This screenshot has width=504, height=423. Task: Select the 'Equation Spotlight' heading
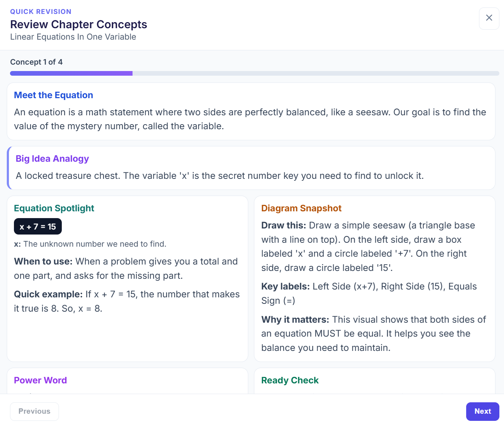pos(54,208)
